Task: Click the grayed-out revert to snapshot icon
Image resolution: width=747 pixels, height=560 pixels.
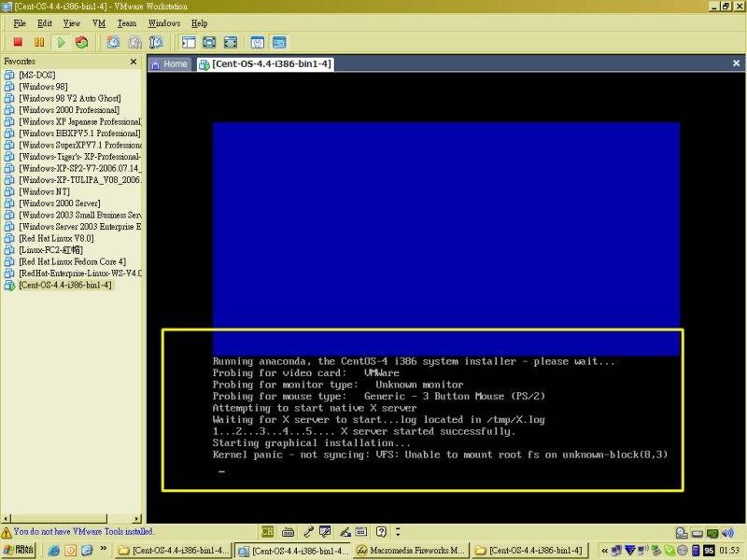Action: click(134, 42)
